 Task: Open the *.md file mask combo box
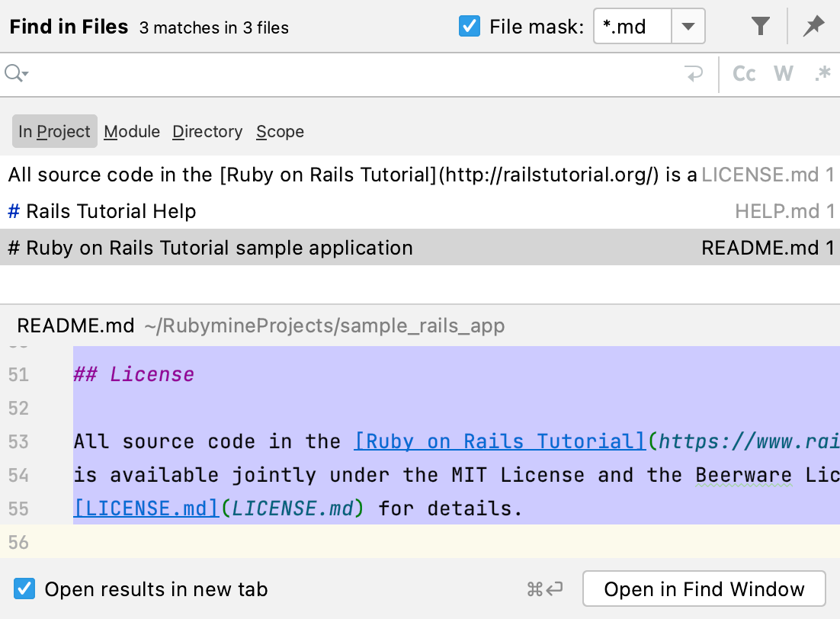click(x=631, y=26)
